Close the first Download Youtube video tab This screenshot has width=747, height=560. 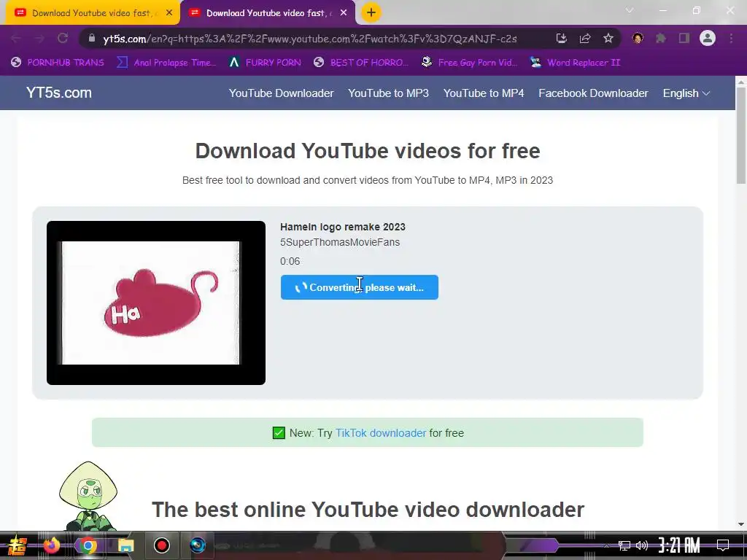[x=169, y=13]
